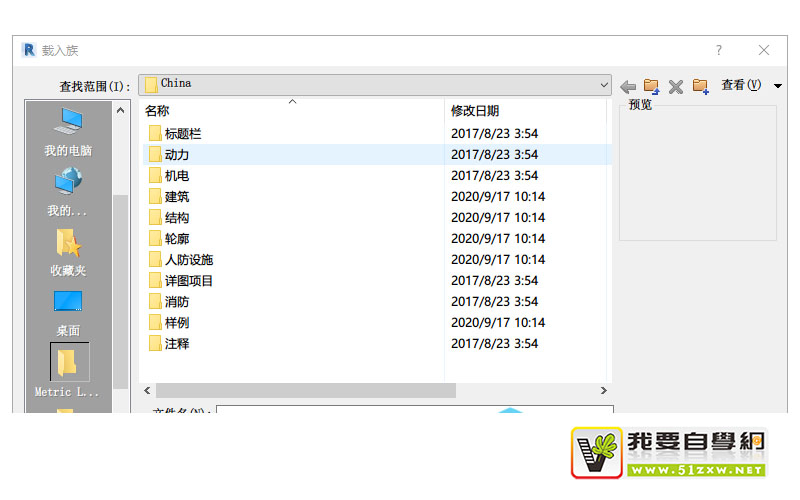Select the 建筑 folder
The width and height of the screenshot is (800, 500).
176,197
